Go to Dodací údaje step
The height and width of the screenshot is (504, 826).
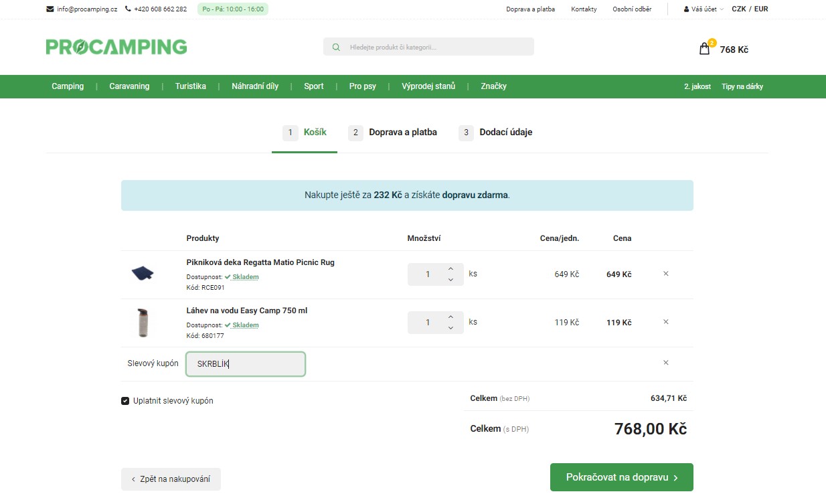(495, 133)
